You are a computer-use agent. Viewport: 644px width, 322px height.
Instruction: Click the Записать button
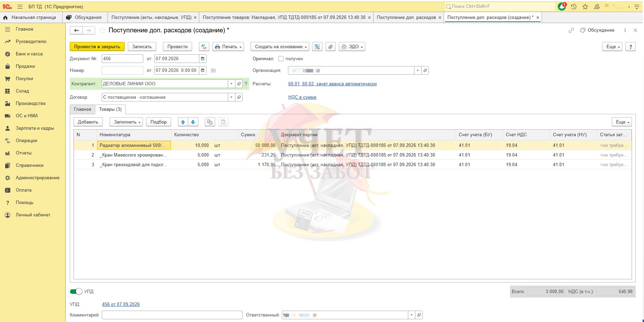142,47
